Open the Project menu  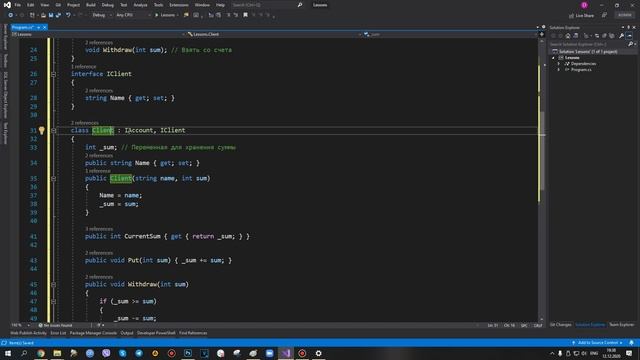[73, 5]
